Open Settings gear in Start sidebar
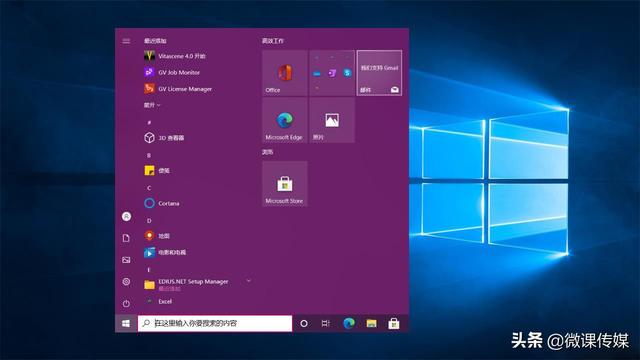The height and width of the screenshot is (360, 640). (126, 282)
